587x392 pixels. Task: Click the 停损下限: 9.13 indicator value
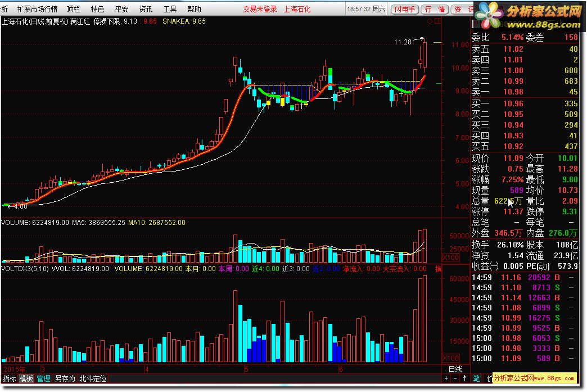coord(115,21)
